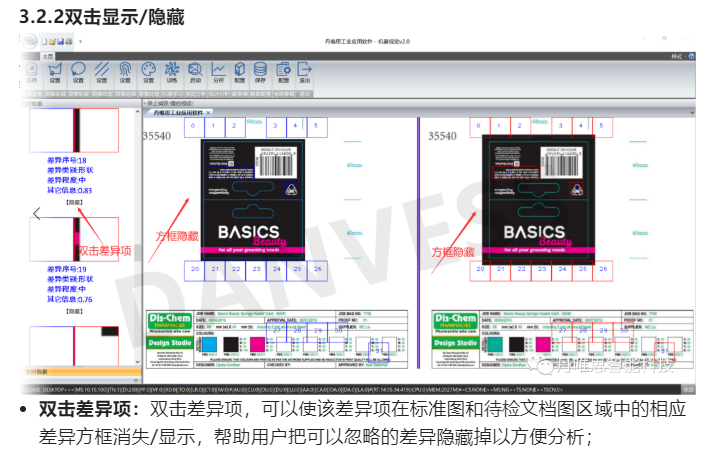
Task: Click the 启动 visual analysis magnifier icon
Action: [195, 72]
